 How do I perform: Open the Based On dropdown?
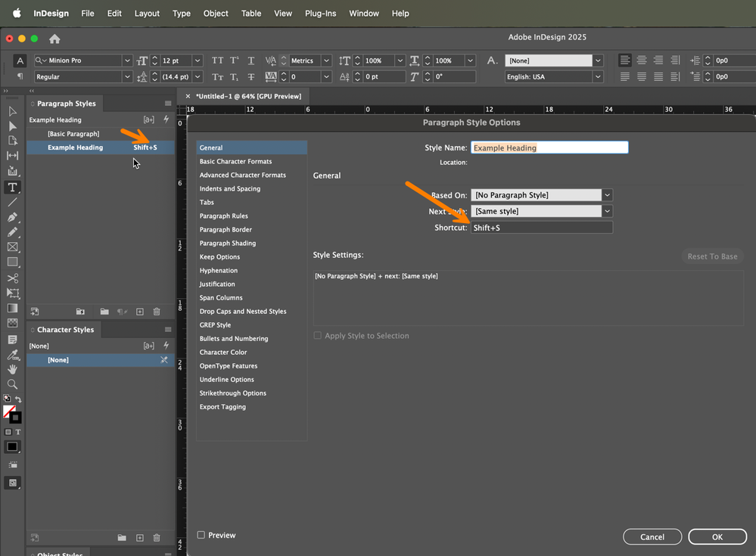point(608,195)
